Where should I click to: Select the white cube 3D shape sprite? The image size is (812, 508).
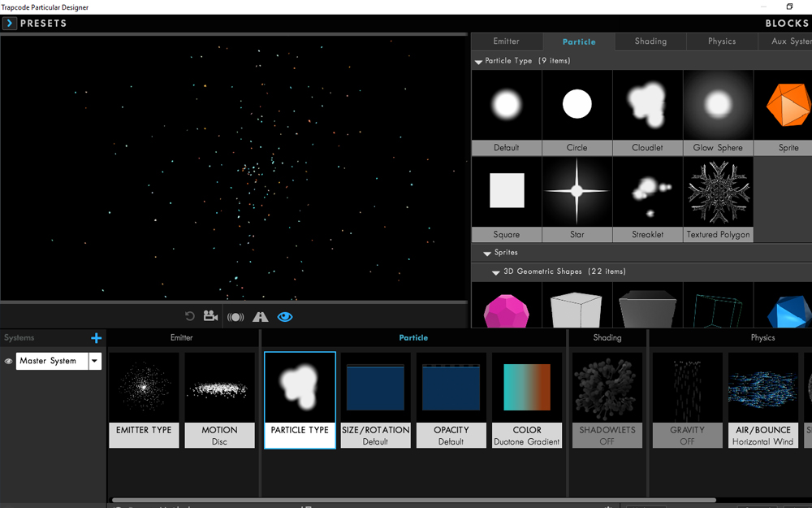click(577, 306)
